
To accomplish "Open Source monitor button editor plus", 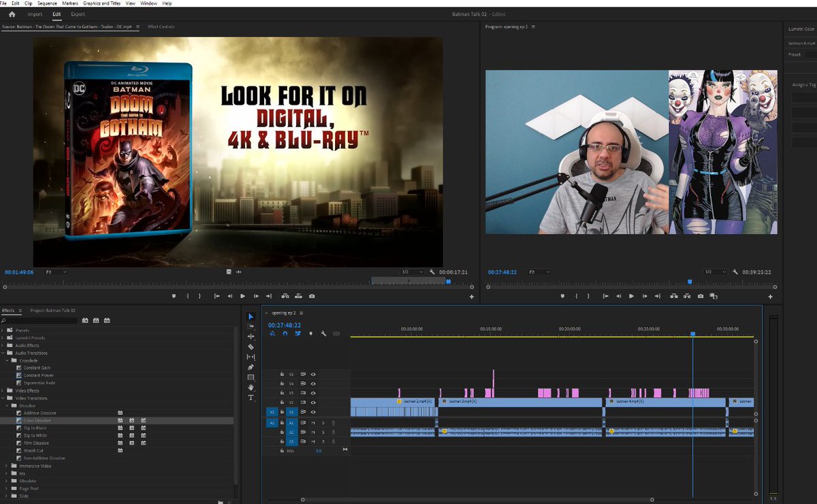I will tap(471, 297).
